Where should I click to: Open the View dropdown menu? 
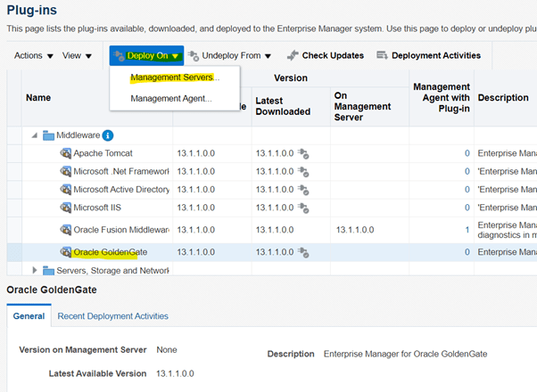click(x=77, y=55)
